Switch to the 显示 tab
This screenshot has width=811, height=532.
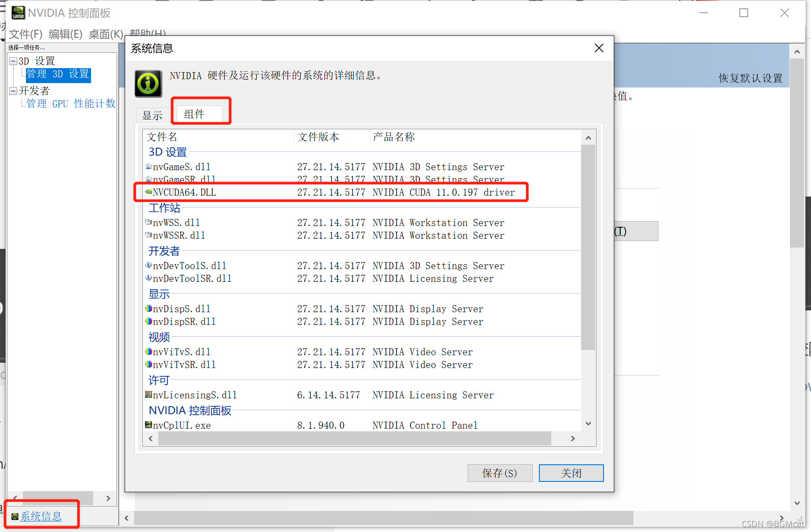coord(153,116)
